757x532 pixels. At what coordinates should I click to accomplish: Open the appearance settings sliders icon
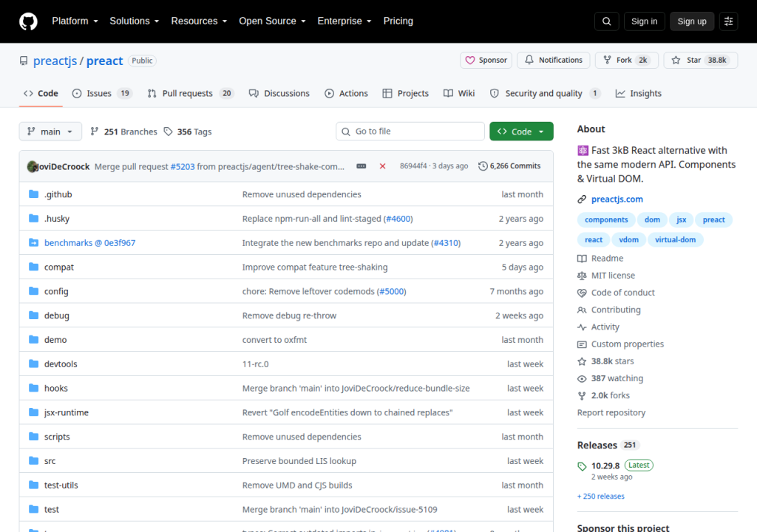click(x=728, y=21)
